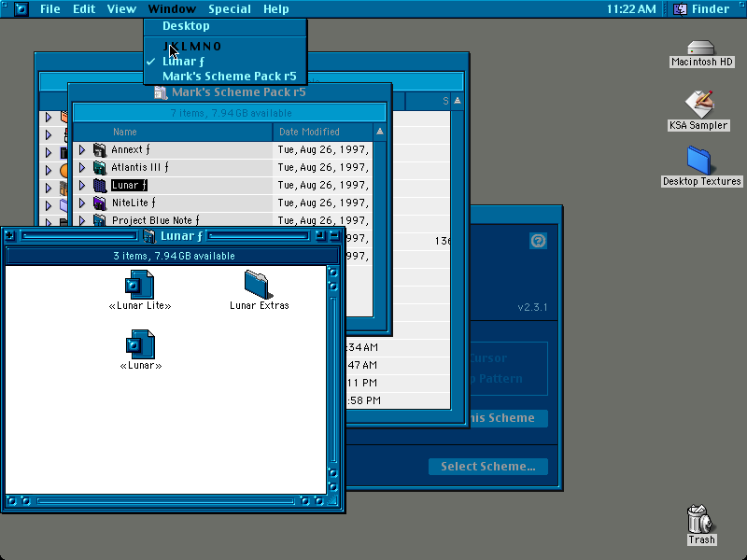Select the Project Blue Note ƒ folder icon
The width and height of the screenshot is (747, 560).
pyautogui.click(x=100, y=220)
